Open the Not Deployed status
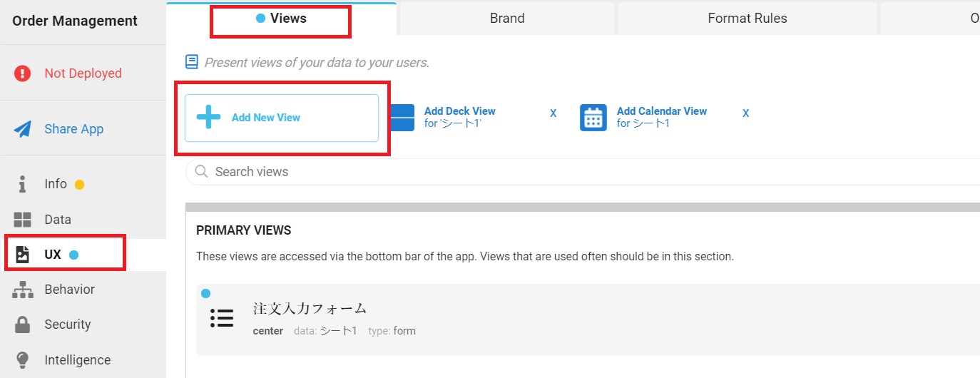The height and width of the screenshot is (378, 980). [83, 73]
